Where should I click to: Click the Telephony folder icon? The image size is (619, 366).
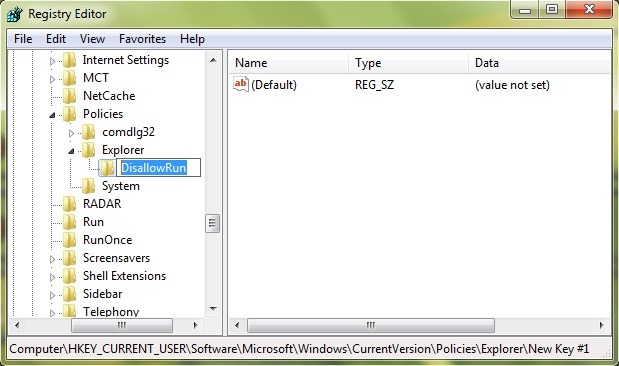(x=69, y=311)
